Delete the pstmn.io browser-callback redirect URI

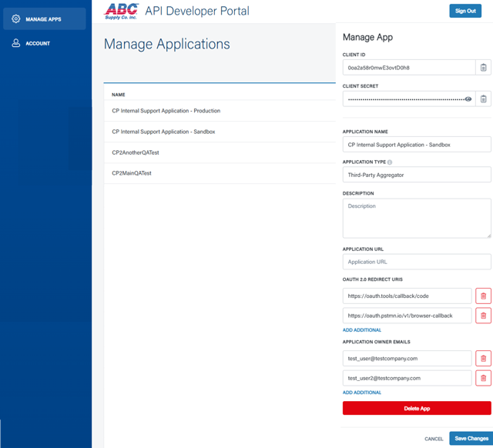tap(483, 315)
